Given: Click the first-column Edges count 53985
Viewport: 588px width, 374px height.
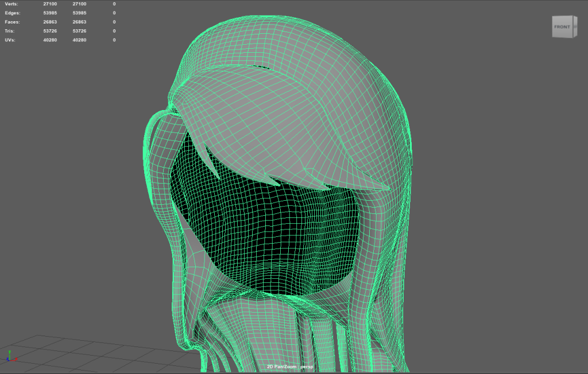Looking at the screenshot, I should [x=50, y=13].
